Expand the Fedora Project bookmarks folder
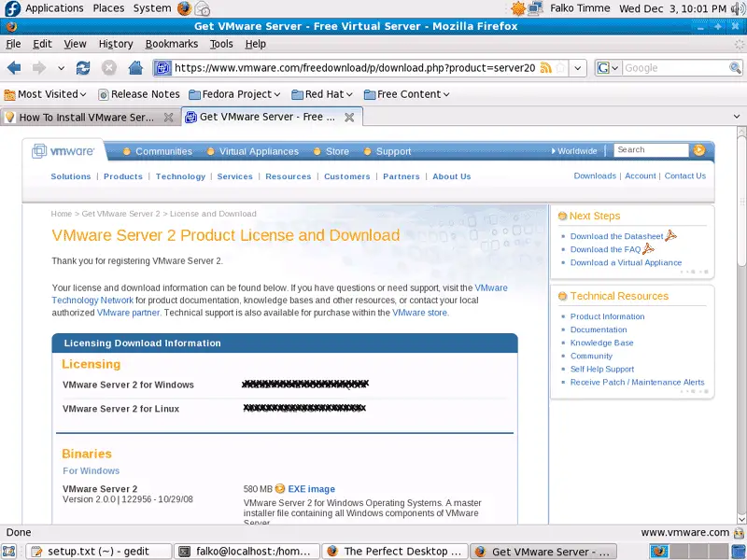747x560 pixels. [x=234, y=94]
